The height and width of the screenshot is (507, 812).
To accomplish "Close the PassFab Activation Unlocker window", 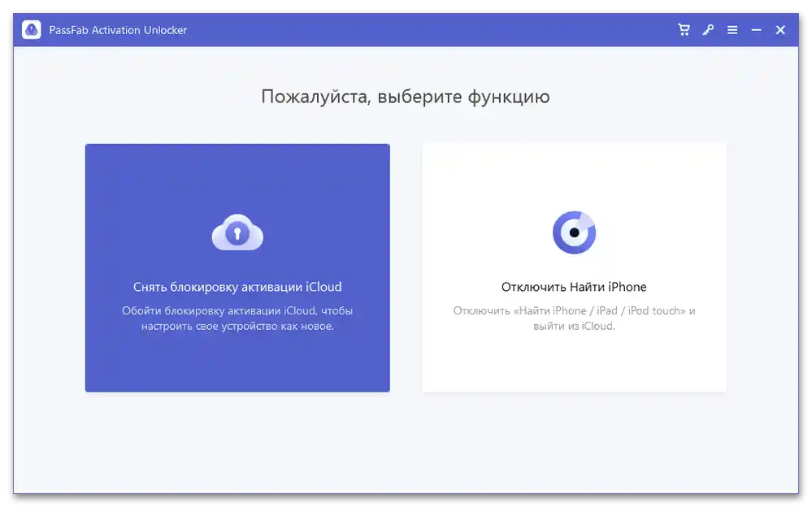I will click(x=780, y=30).
